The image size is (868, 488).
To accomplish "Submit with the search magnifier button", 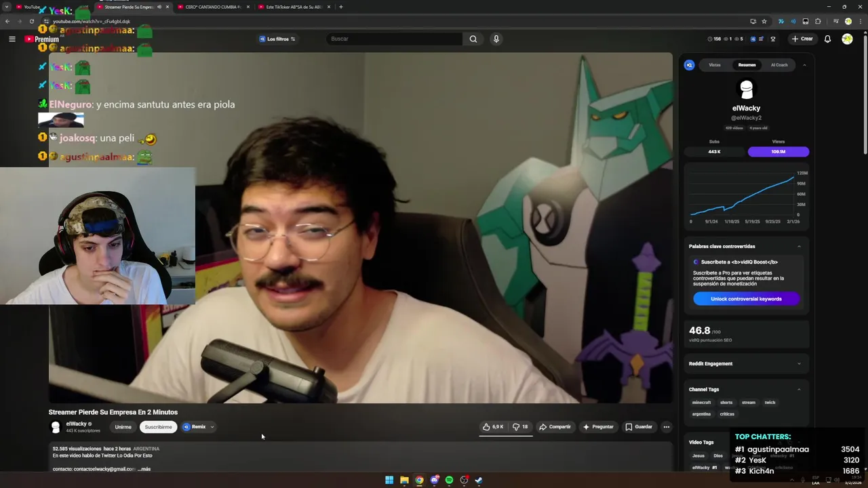I will point(473,39).
